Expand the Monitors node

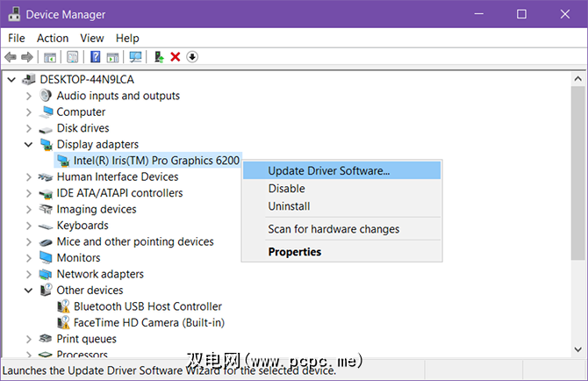click(28, 258)
